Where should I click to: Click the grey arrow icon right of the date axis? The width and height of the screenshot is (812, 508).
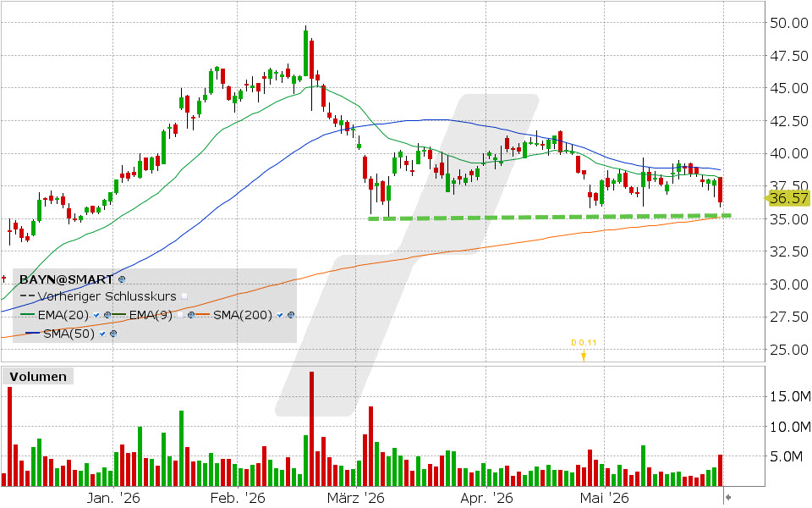tap(728, 498)
